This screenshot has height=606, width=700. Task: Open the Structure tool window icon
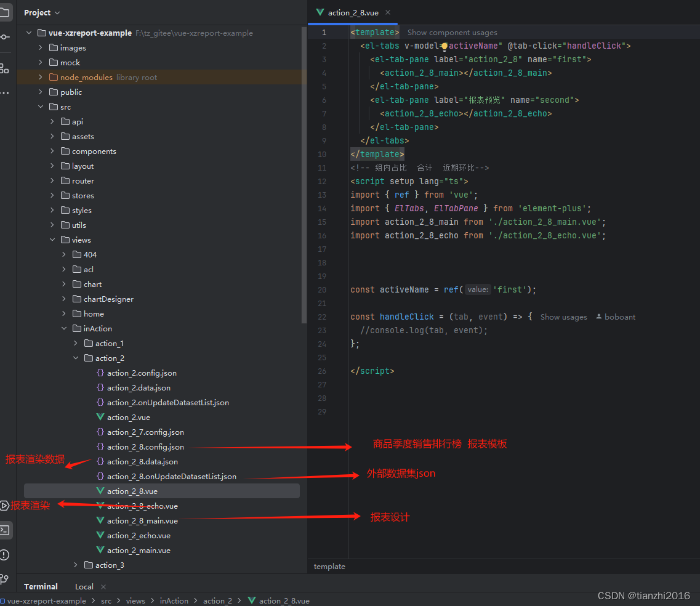coord(4,68)
